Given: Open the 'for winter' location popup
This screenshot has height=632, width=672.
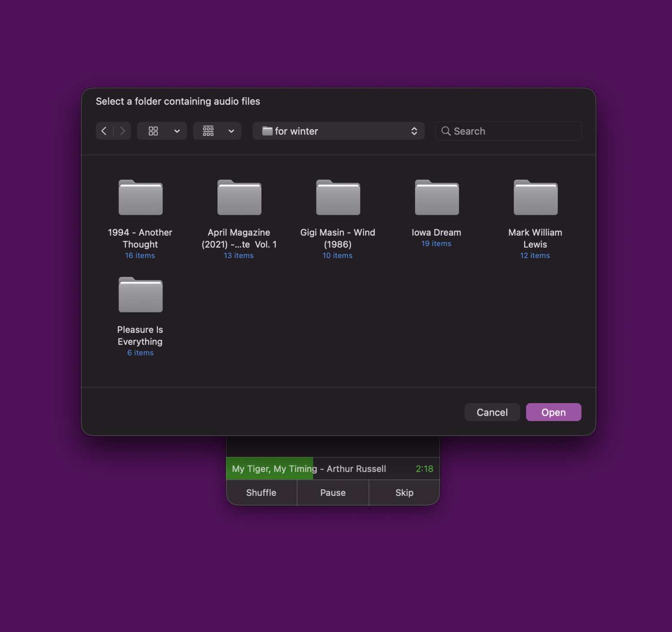Looking at the screenshot, I should (338, 131).
